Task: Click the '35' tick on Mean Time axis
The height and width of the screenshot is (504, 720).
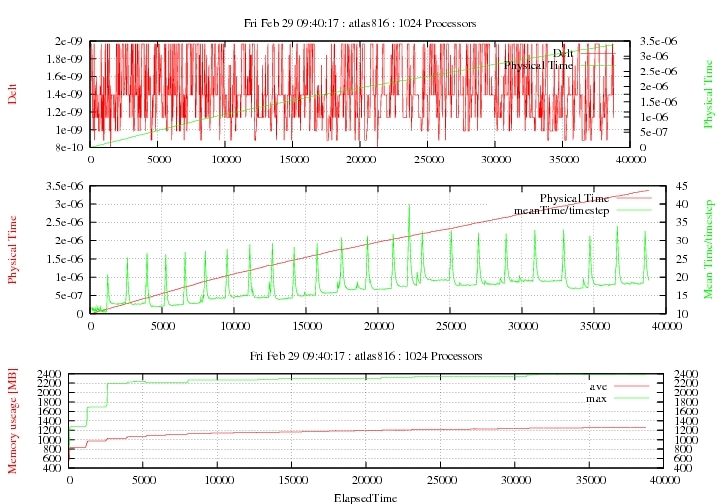Action: pos(681,223)
